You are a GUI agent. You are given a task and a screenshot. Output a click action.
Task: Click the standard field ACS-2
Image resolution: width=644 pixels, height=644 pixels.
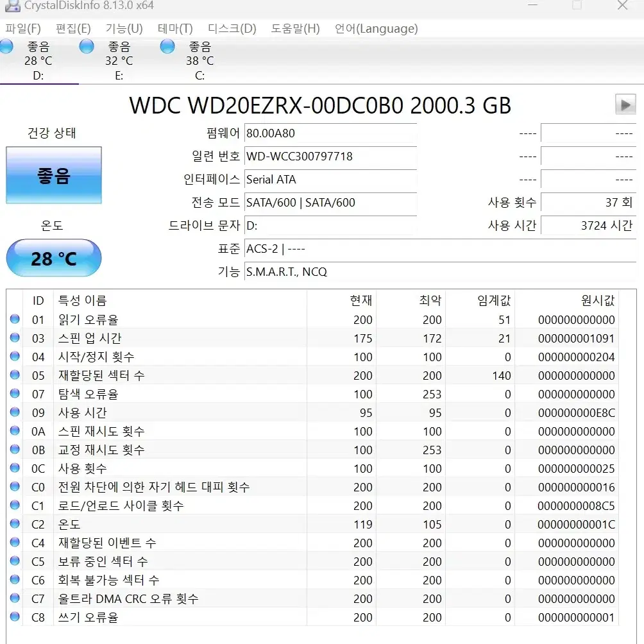(440, 248)
